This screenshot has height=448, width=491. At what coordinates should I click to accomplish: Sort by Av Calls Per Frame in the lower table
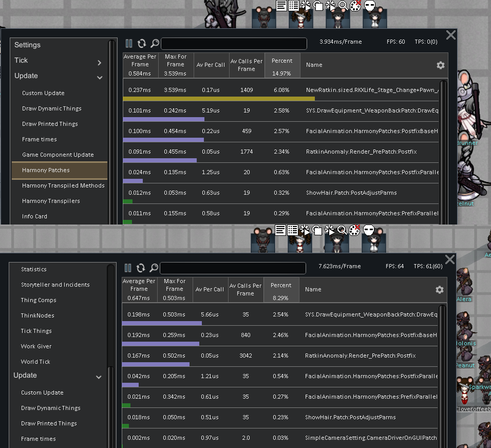[245, 289]
